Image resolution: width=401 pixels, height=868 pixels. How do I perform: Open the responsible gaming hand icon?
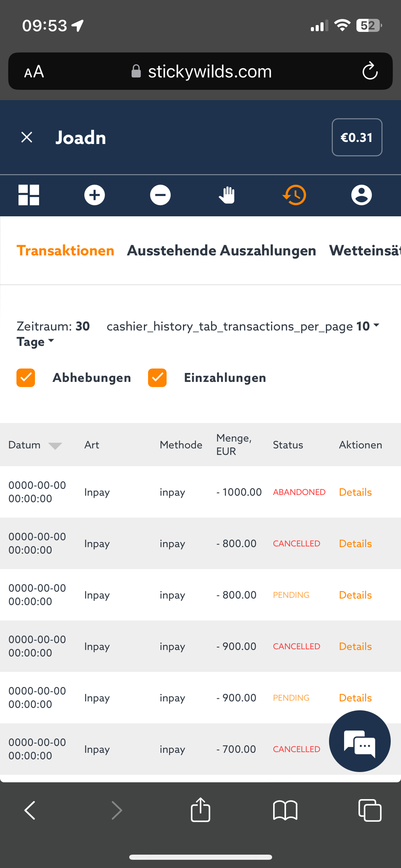(x=227, y=195)
